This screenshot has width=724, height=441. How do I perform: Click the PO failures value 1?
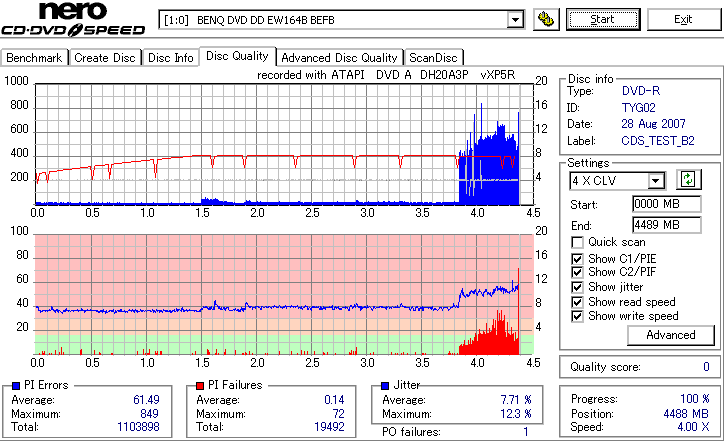pyautogui.click(x=525, y=432)
